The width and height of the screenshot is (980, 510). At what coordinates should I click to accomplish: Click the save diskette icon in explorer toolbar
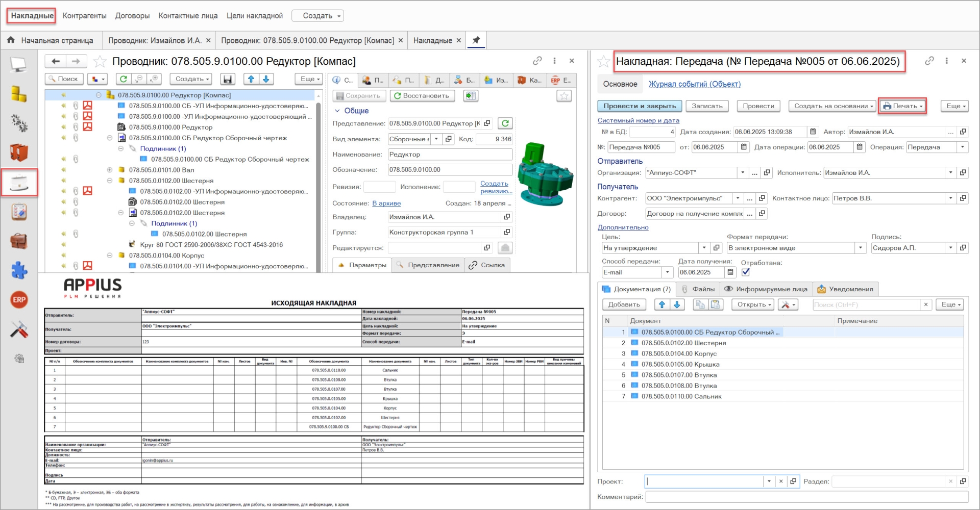click(x=228, y=79)
